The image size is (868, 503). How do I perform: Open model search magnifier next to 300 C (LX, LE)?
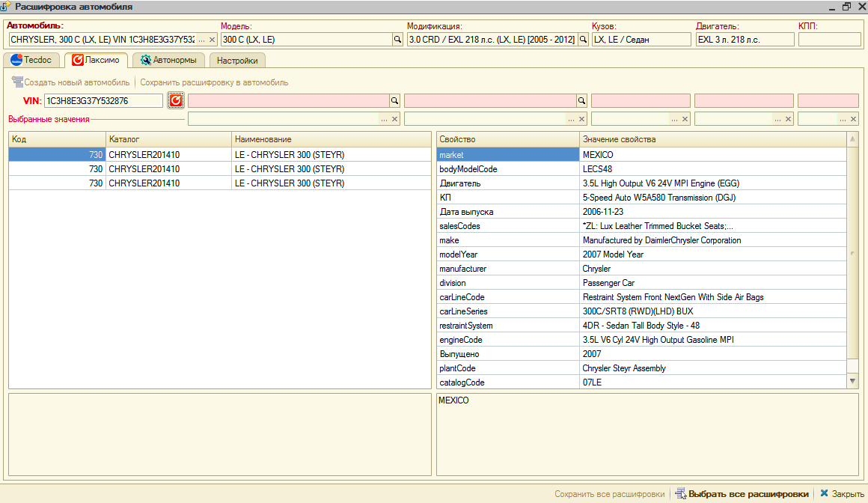pos(397,40)
